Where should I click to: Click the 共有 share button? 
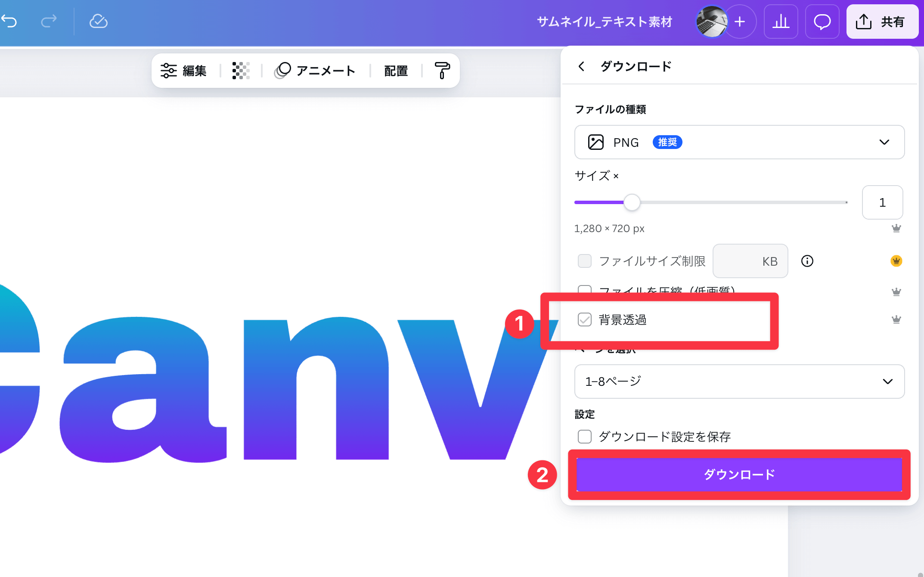coord(882,22)
